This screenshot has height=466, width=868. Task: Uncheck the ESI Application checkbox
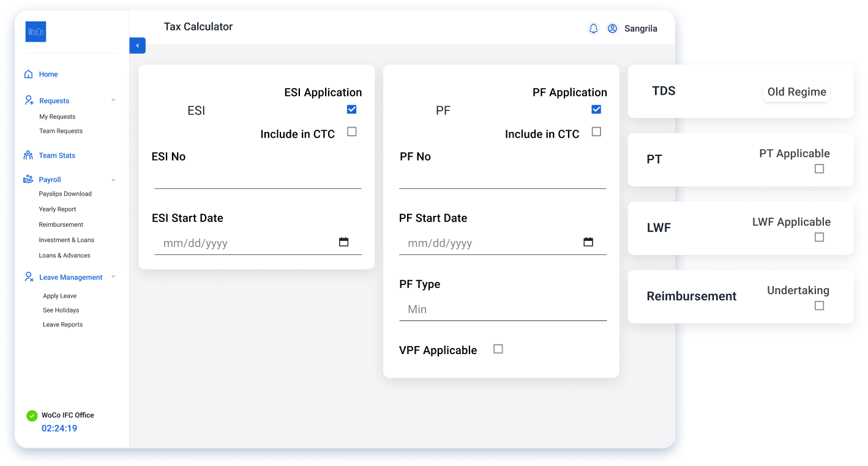point(351,109)
